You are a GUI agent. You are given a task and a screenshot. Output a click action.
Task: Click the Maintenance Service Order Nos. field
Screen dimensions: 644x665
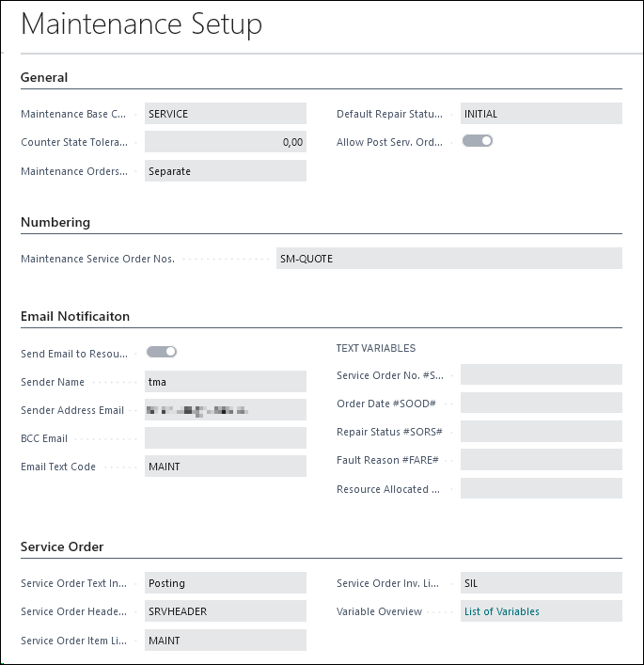point(449,258)
